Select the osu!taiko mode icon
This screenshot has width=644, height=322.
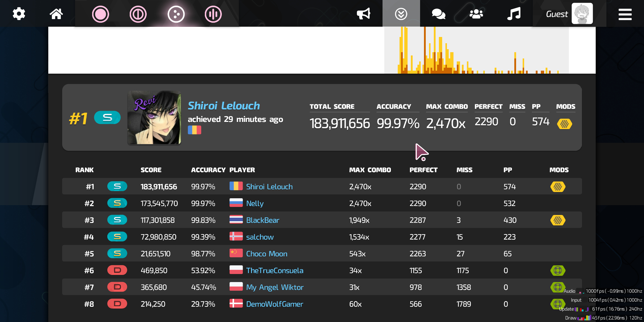[x=138, y=14]
